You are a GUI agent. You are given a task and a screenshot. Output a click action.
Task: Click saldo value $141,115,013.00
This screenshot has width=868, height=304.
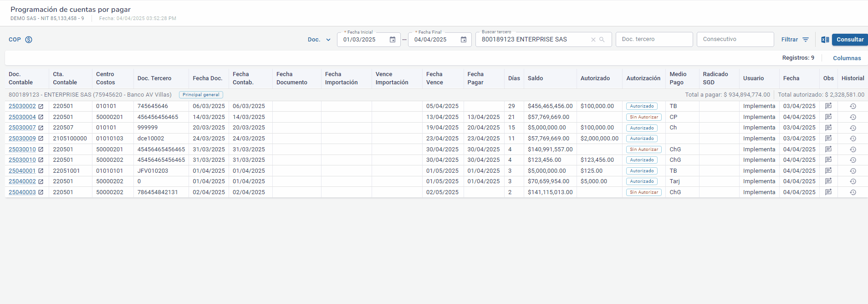click(x=550, y=192)
